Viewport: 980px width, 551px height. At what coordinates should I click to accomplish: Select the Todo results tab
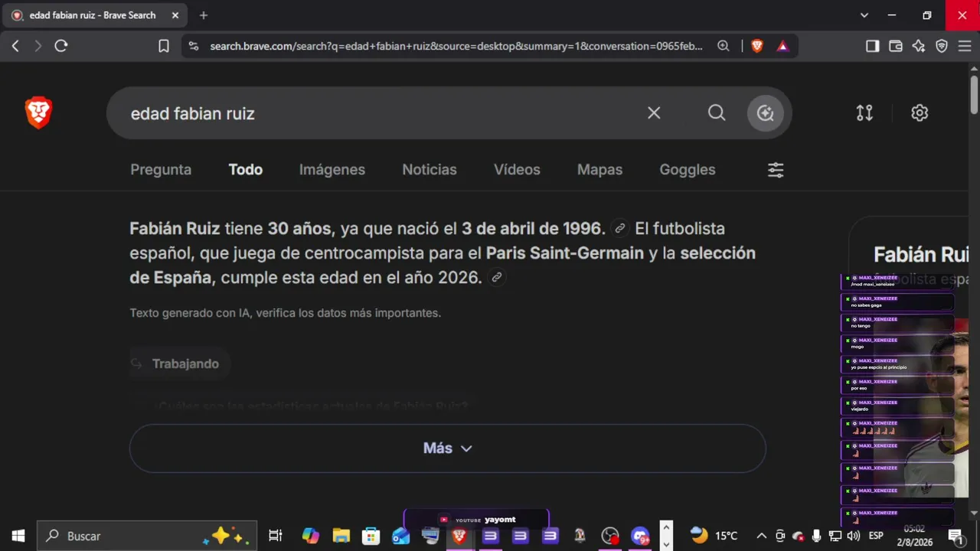(x=246, y=170)
